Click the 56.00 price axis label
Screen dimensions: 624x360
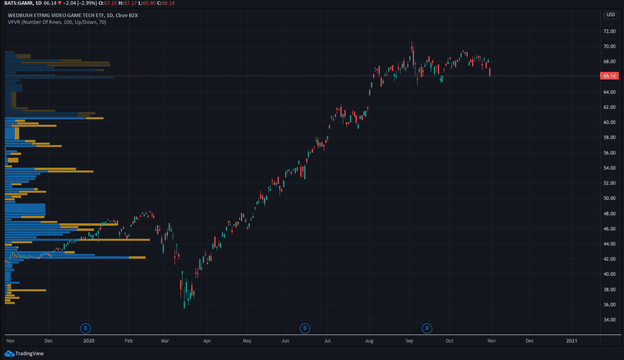609,153
